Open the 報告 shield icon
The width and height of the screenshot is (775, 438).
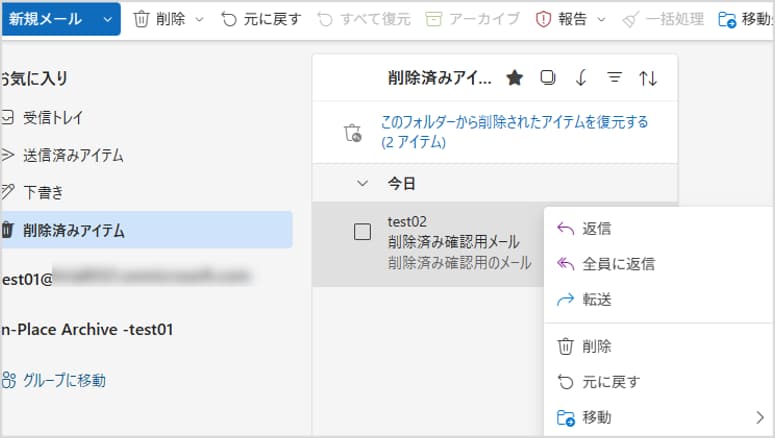click(x=543, y=19)
